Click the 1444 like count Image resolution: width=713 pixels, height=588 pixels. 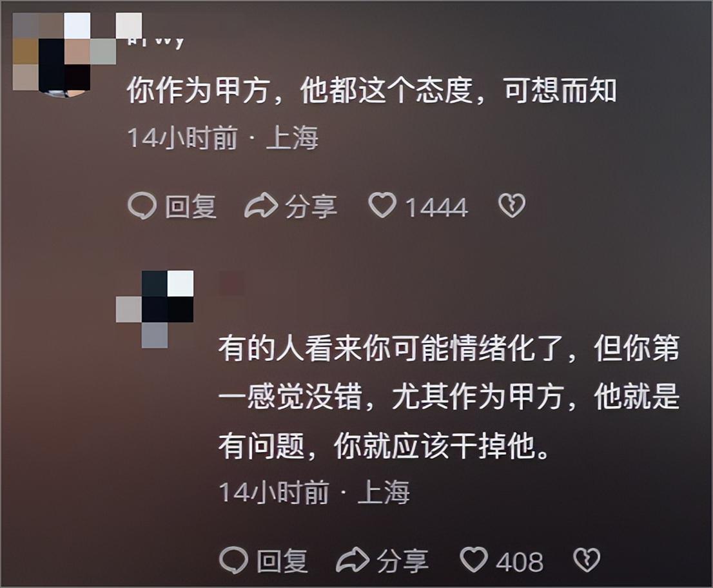pyautogui.click(x=436, y=208)
